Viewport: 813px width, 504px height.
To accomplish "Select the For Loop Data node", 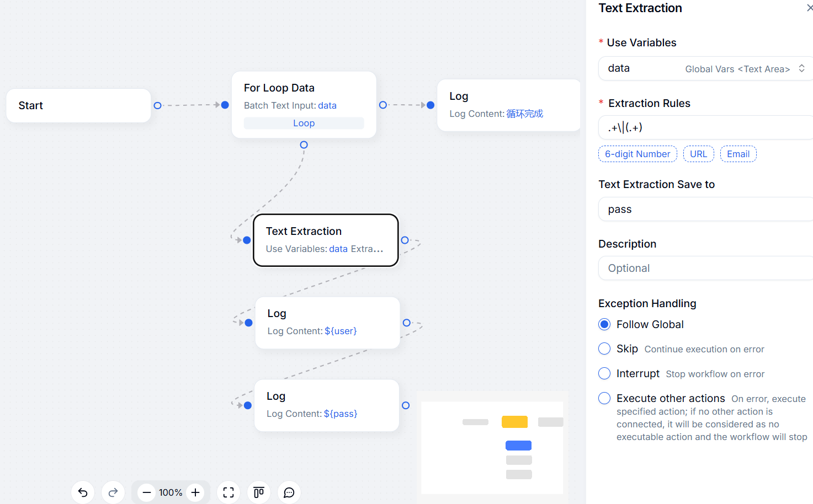I will click(x=304, y=96).
